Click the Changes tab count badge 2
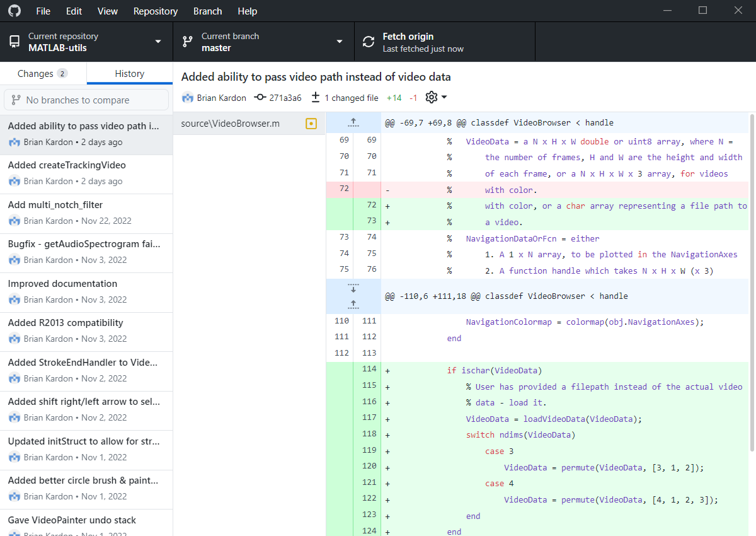Image resolution: width=756 pixels, height=536 pixels. [x=62, y=74]
